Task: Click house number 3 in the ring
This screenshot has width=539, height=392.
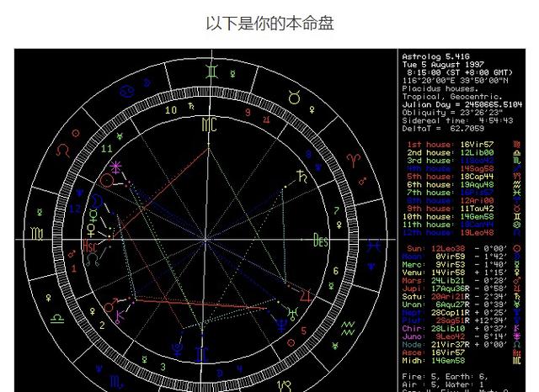Action: [163, 367]
